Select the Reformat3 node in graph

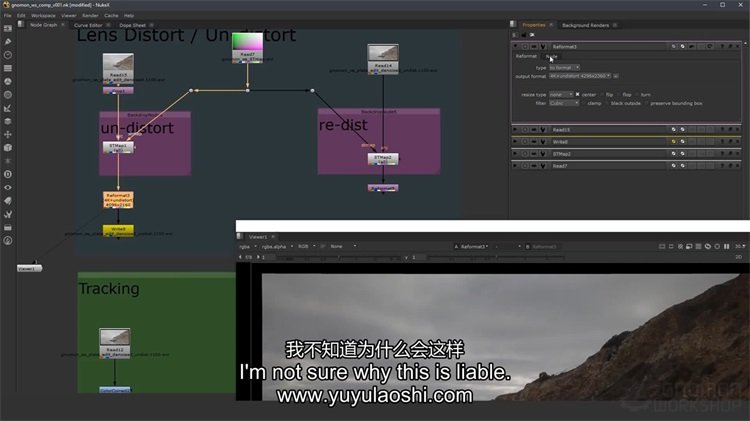[118, 200]
